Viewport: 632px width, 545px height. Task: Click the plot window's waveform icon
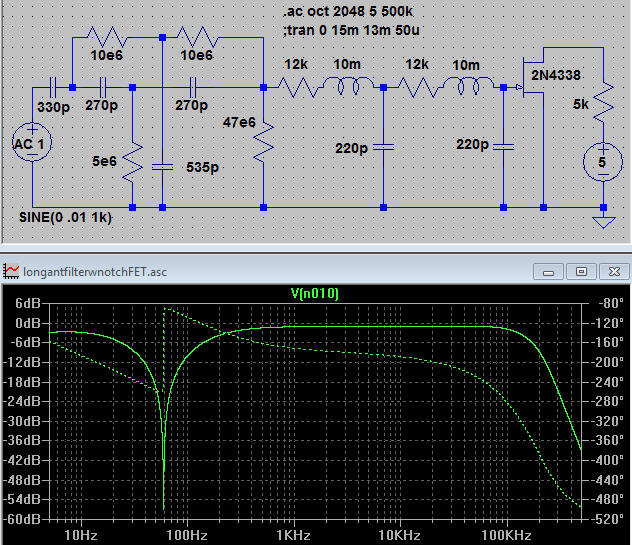[x=12, y=270]
